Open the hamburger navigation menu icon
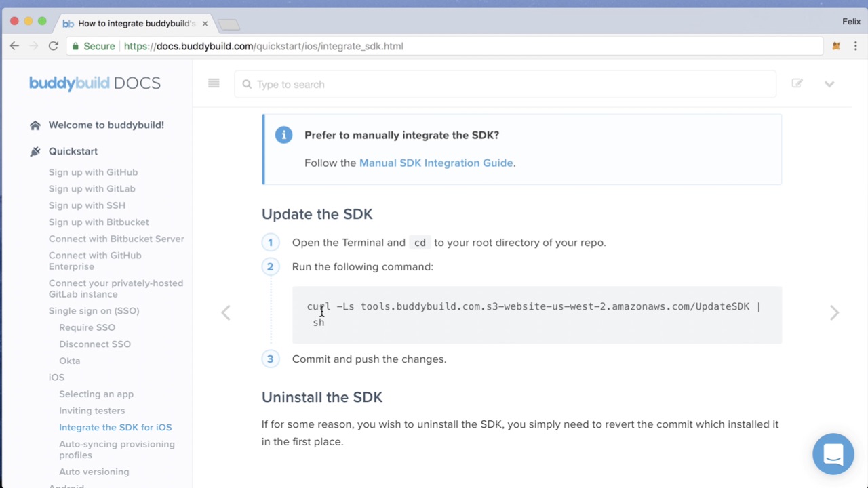 point(214,83)
